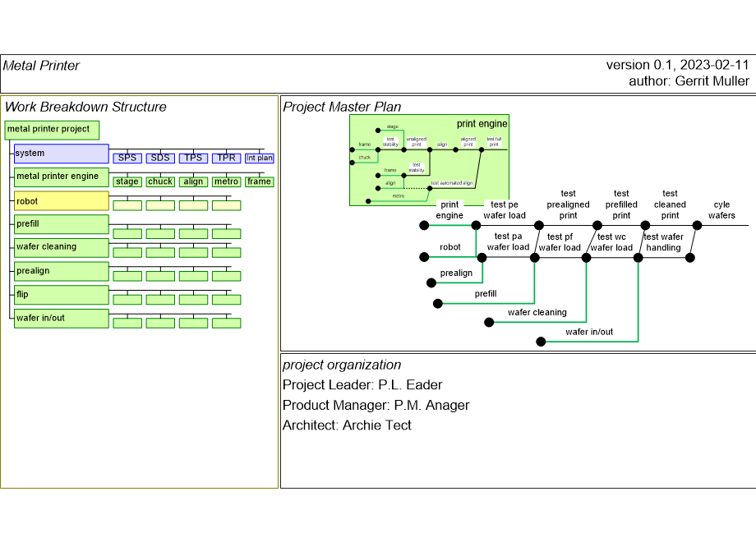Click the 'flip' work package box
Screen dimensions: 756x542
tap(62, 295)
